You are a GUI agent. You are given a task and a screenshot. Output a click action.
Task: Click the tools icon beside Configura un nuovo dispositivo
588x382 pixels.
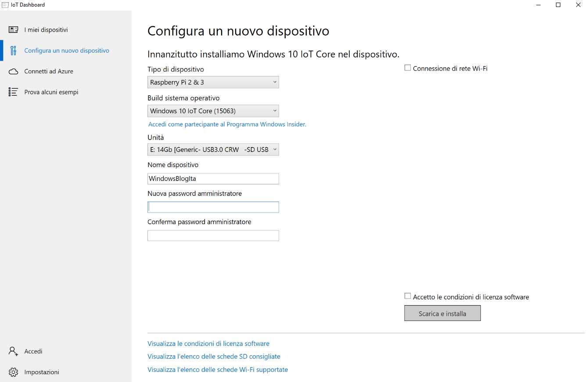point(14,50)
